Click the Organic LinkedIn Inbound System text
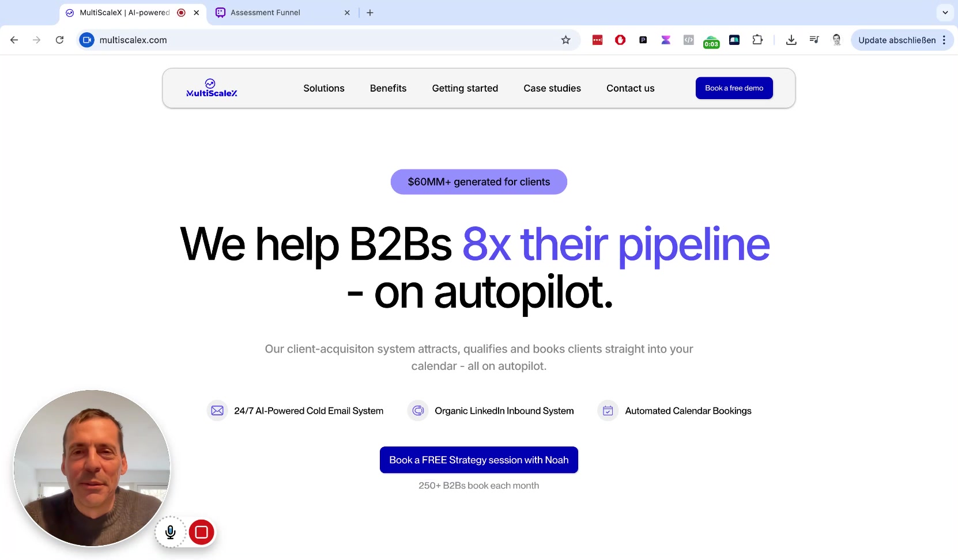 tap(504, 411)
